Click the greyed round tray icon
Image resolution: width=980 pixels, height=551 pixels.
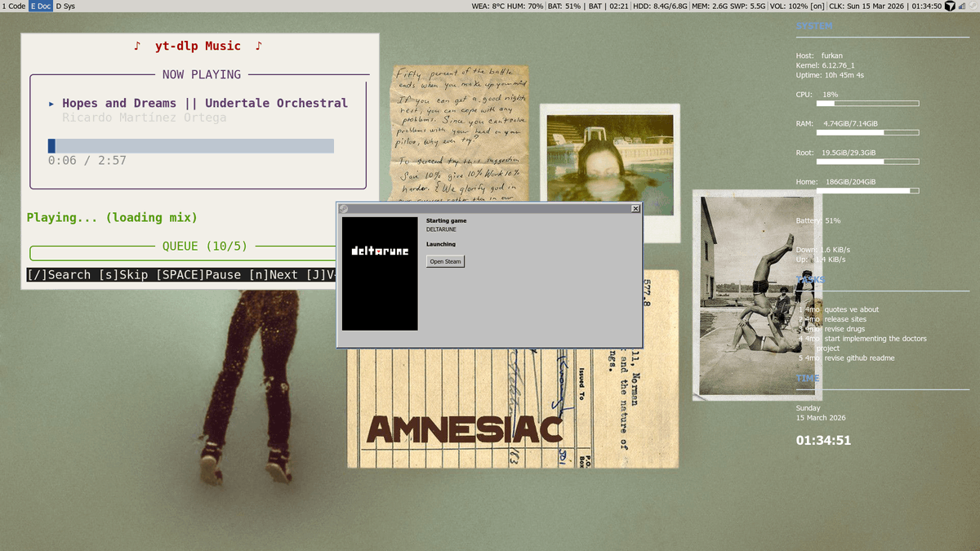973,6
